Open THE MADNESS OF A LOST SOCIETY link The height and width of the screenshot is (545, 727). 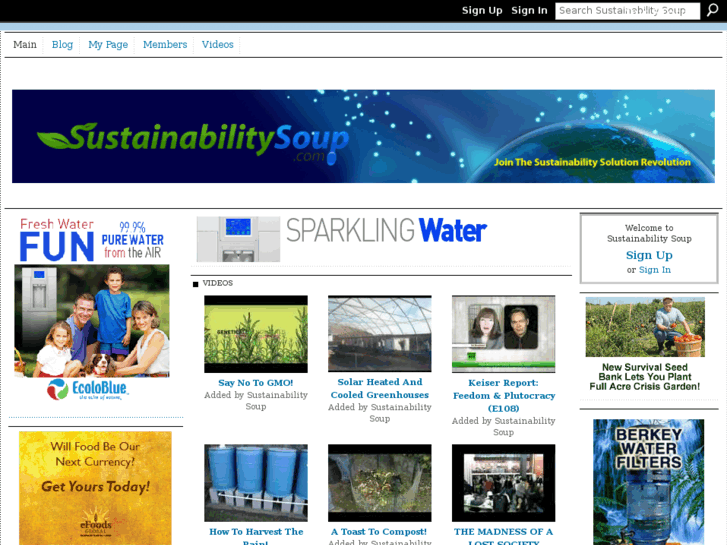pyautogui.click(x=504, y=536)
